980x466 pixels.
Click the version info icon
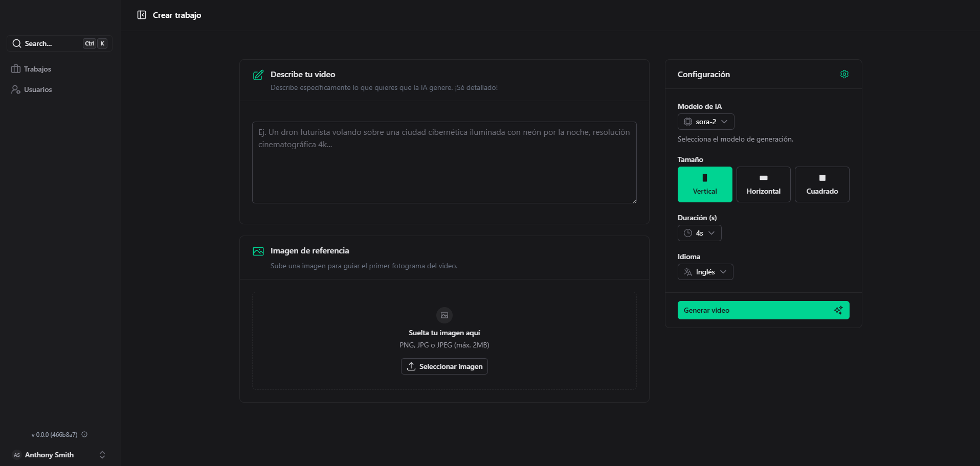click(84, 434)
